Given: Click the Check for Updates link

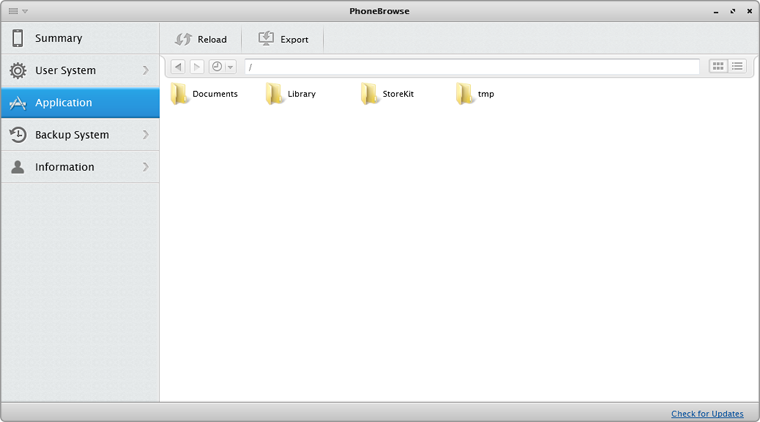Looking at the screenshot, I should (707, 413).
